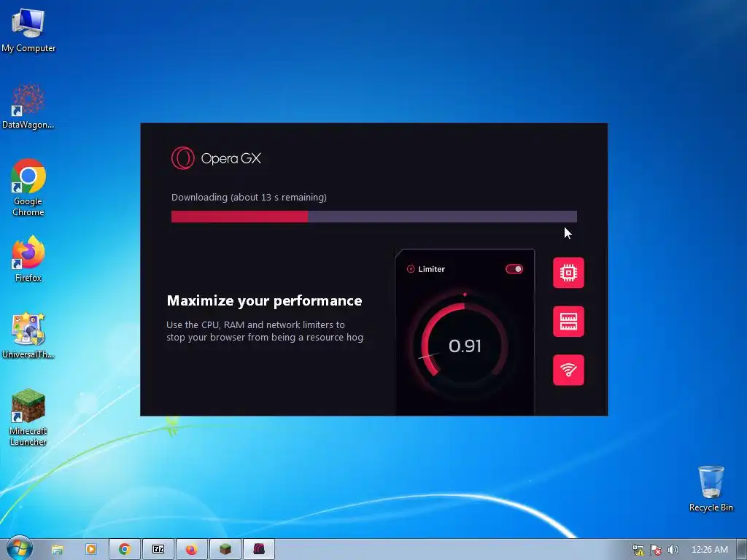Screen dimensions: 747x560
Task: Click the network limiter wifi icon
Action: [x=568, y=370]
